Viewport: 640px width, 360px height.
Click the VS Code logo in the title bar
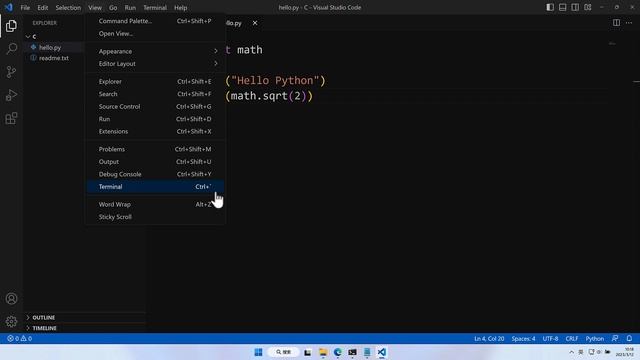pyautogui.click(x=8, y=7)
